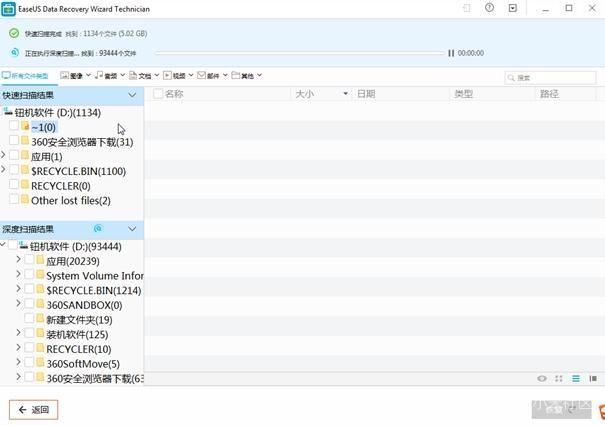The width and height of the screenshot is (605, 425).
Task: Click the green quick scan complete checkmark icon
Action: coord(14,33)
